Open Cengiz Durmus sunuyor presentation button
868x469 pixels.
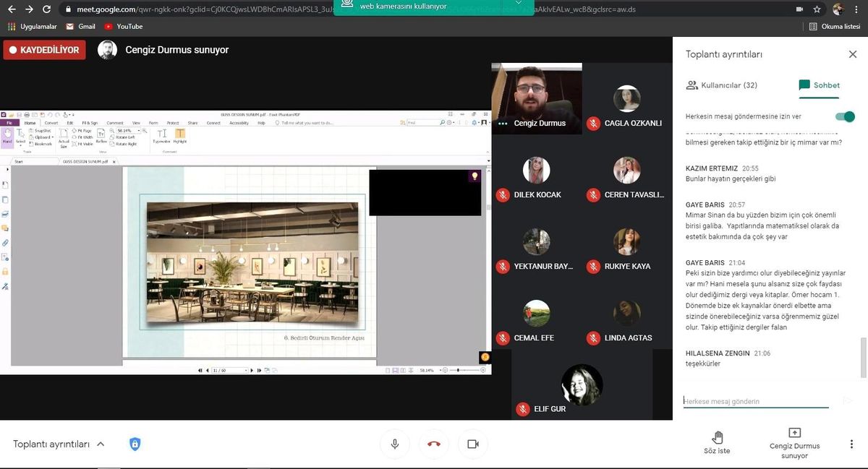pos(794,442)
